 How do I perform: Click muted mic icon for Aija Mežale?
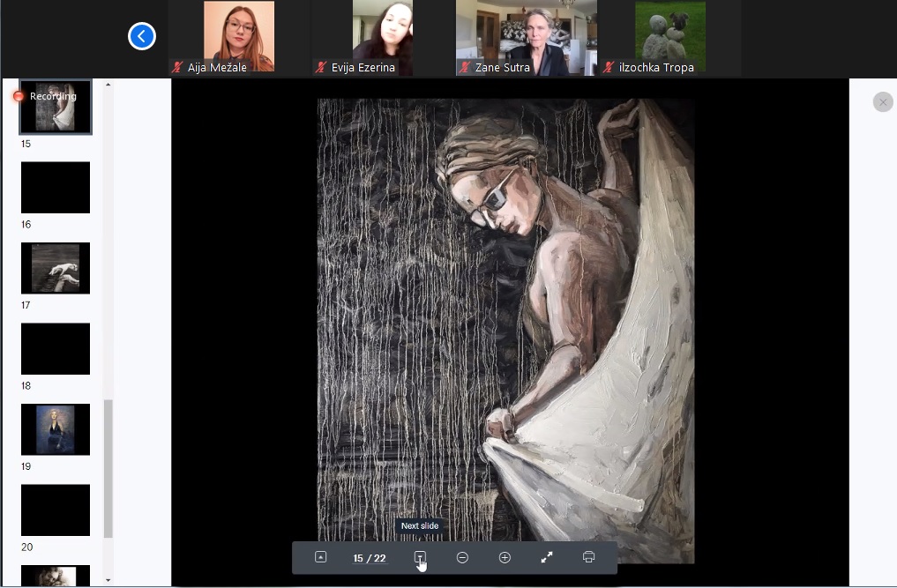pos(178,68)
